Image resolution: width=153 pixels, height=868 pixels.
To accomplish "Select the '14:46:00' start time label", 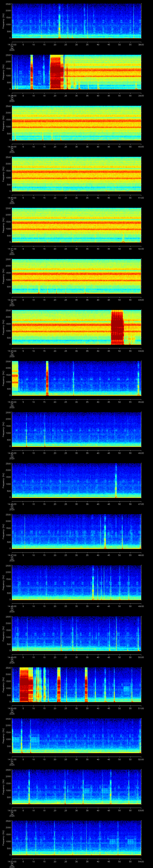I will click(x=12, y=504).
